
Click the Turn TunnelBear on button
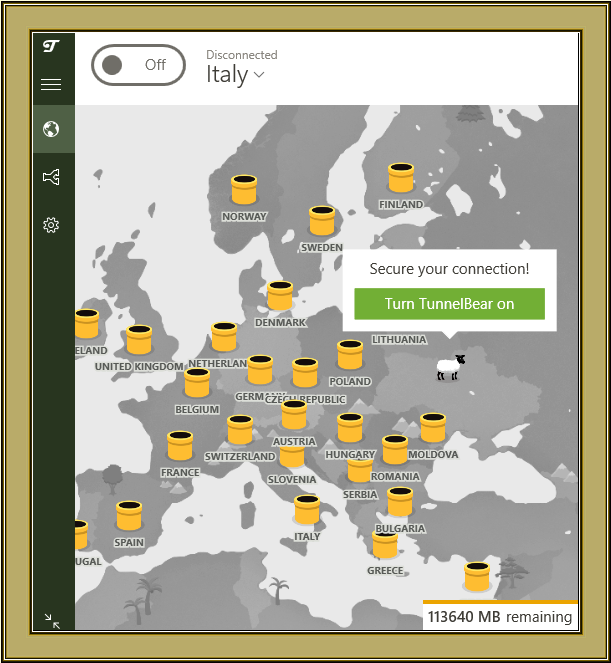449,304
